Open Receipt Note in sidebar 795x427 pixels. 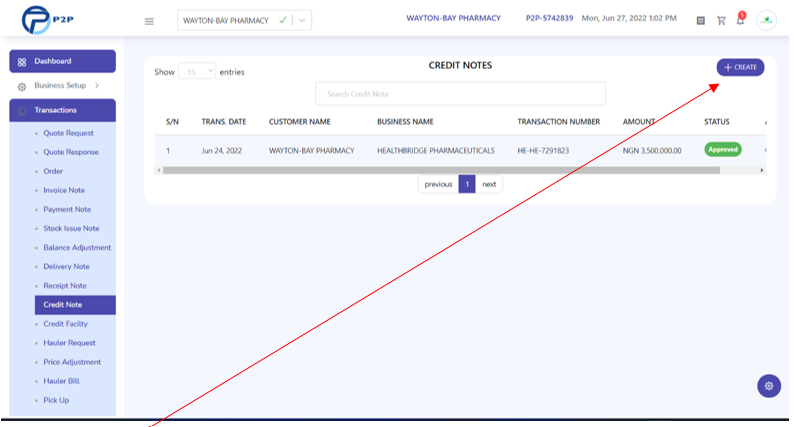[x=65, y=286]
